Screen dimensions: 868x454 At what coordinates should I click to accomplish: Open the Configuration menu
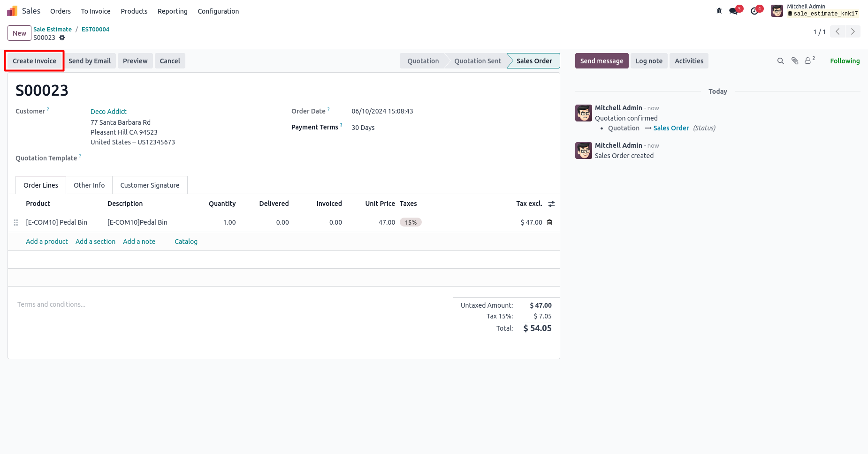click(x=218, y=11)
